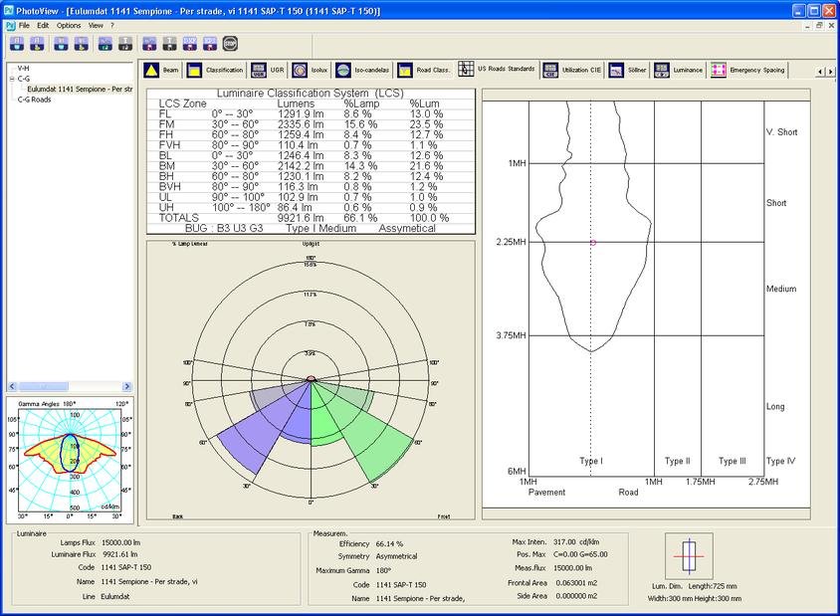Image resolution: width=840 pixels, height=616 pixels.
Task: Open the UGR table icon
Action: (x=259, y=70)
